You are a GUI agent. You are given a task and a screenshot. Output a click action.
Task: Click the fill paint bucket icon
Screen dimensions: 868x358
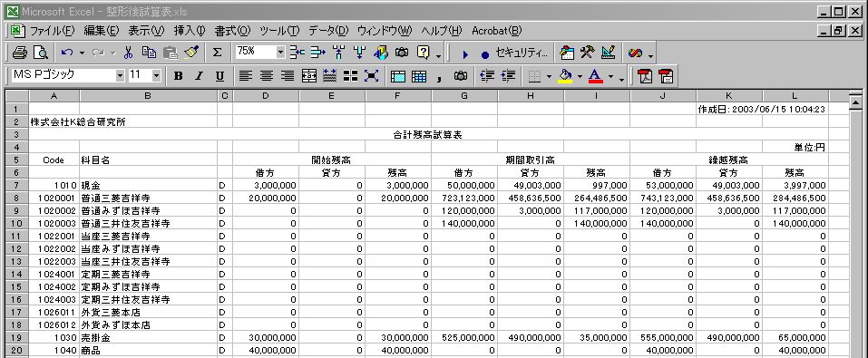[565, 76]
